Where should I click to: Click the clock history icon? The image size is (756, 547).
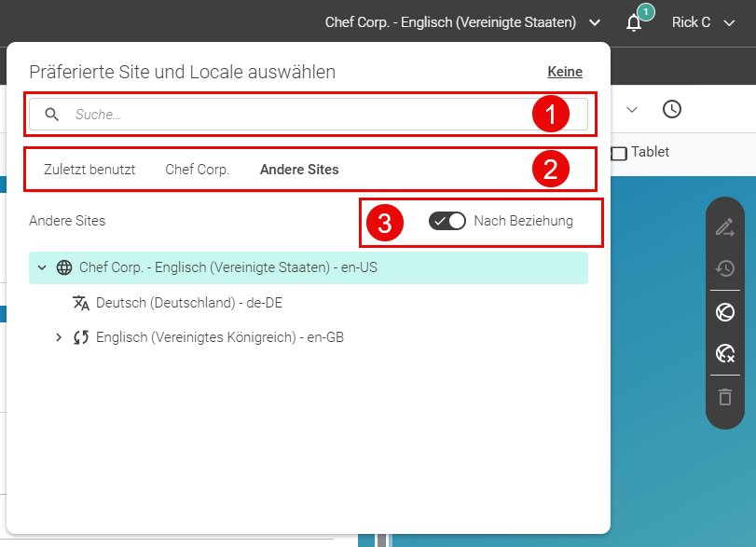671,109
